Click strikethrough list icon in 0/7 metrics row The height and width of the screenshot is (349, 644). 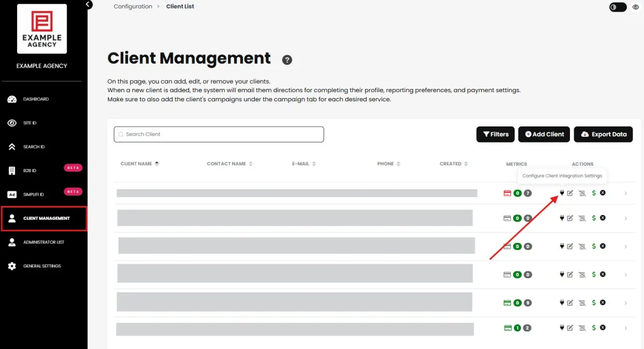582,193
